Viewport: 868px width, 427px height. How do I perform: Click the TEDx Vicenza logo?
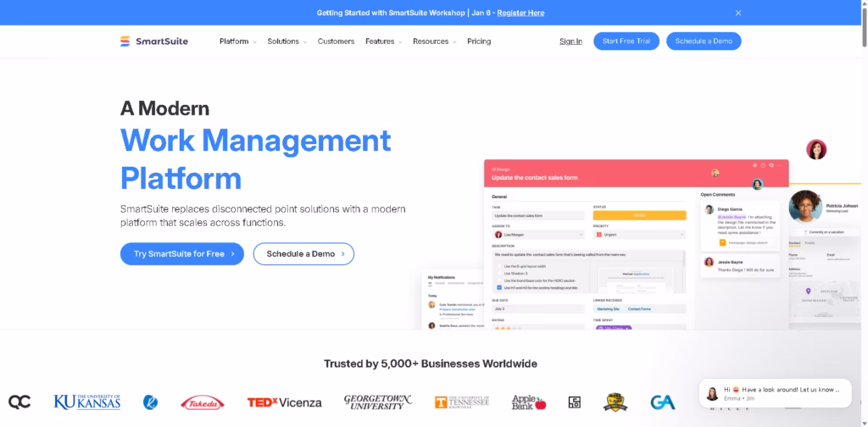pyautogui.click(x=284, y=402)
